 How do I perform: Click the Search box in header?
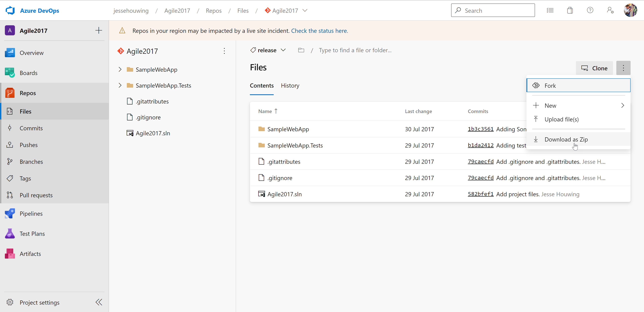[x=493, y=10]
